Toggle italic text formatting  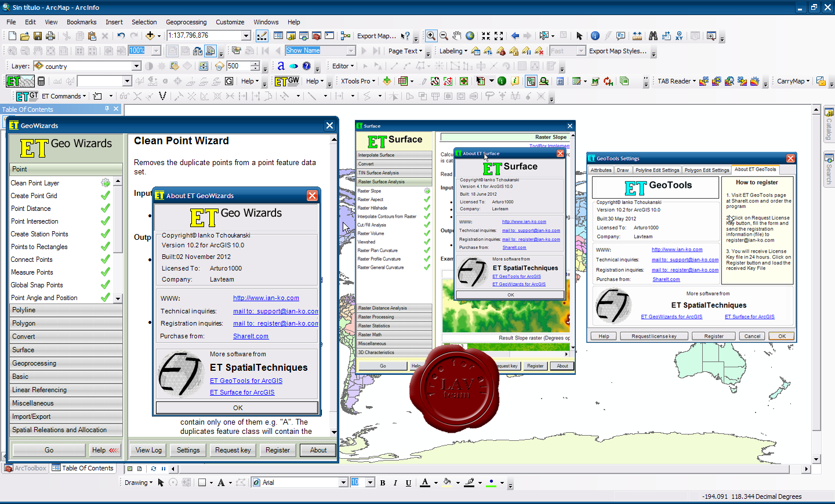point(395,483)
